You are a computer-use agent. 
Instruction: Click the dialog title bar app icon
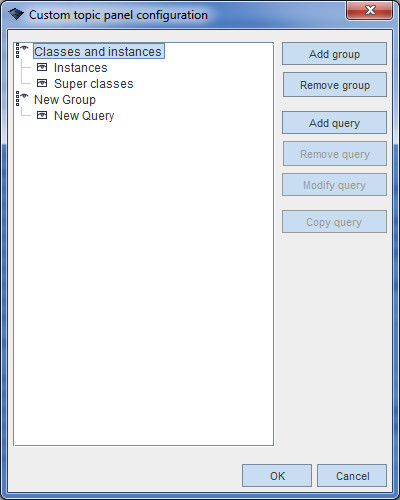coord(16,14)
